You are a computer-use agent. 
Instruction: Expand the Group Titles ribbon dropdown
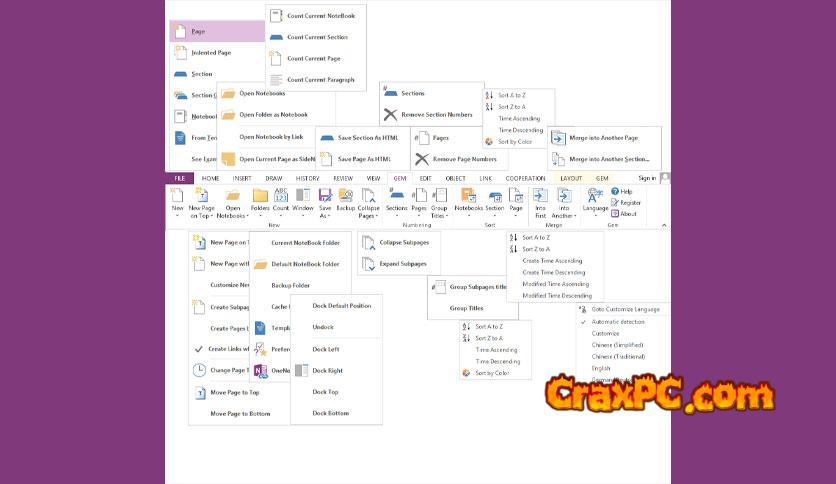[x=447, y=216]
